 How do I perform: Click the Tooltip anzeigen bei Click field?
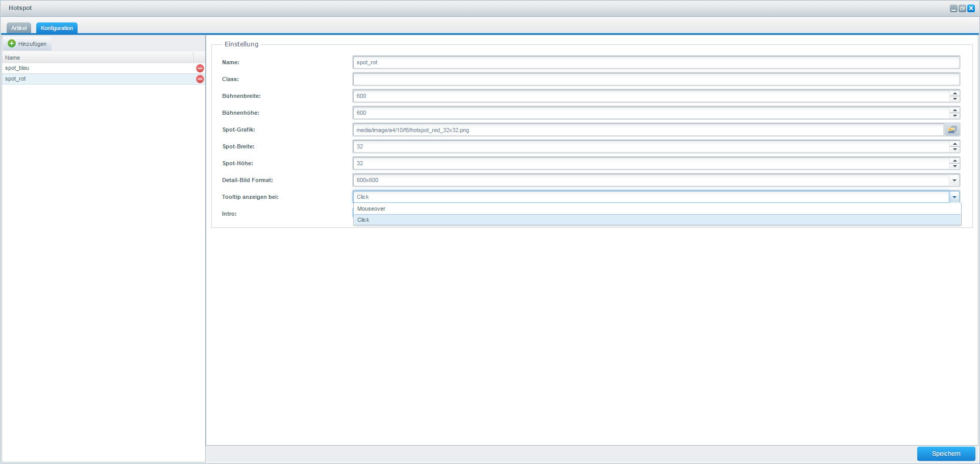651,197
